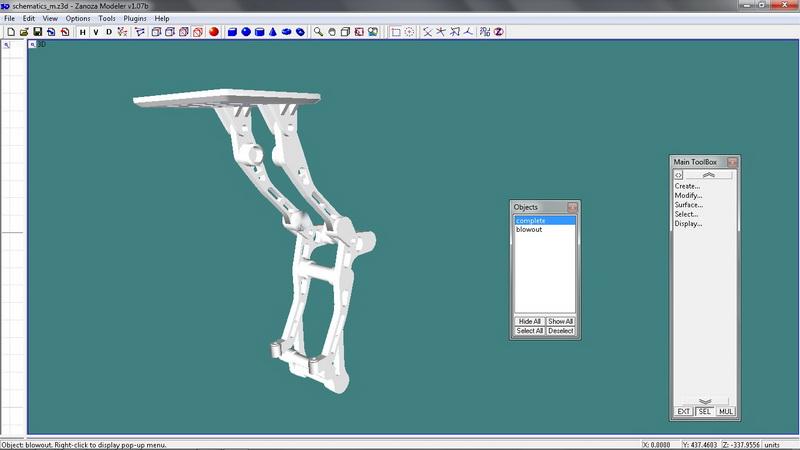This screenshot has width=800, height=450.
Task: Toggle the SEL mode button
Action: (x=704, y=411)
